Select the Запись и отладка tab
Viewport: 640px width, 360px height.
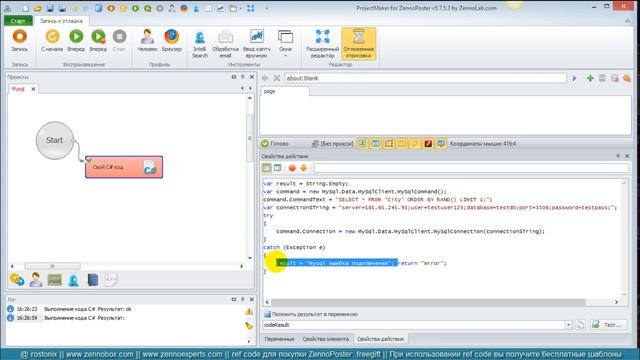point(61,21)
